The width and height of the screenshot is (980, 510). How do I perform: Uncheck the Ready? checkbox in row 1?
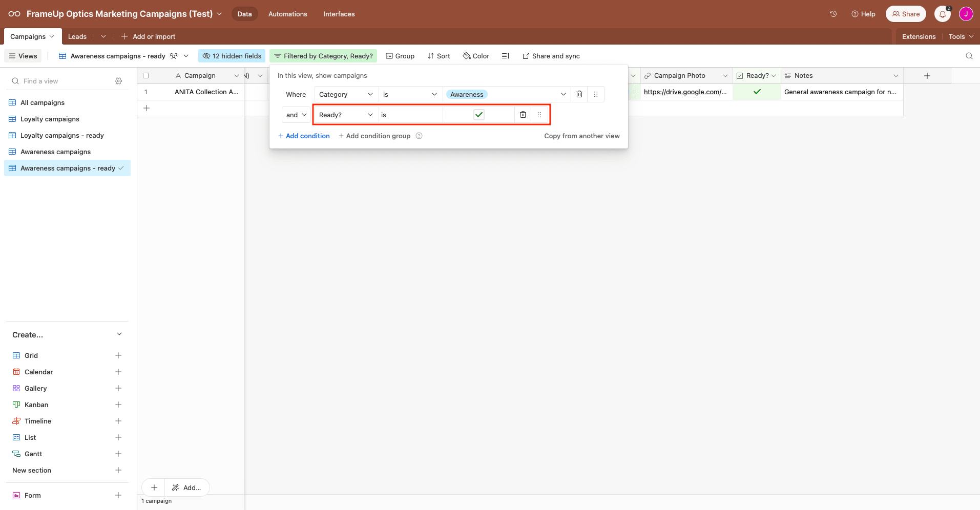click(x=756, y=92)
